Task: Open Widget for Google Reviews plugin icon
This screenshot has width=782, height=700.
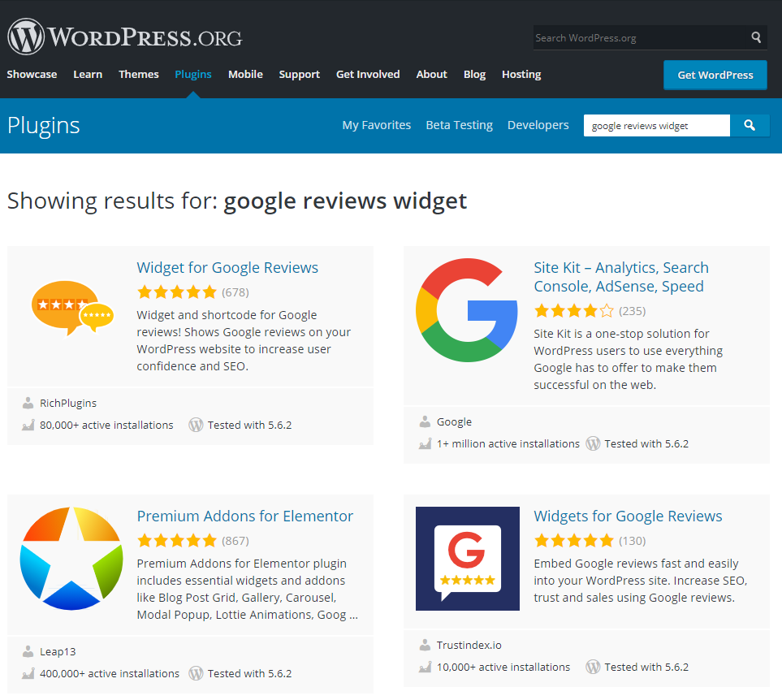Action: [72, 309]
